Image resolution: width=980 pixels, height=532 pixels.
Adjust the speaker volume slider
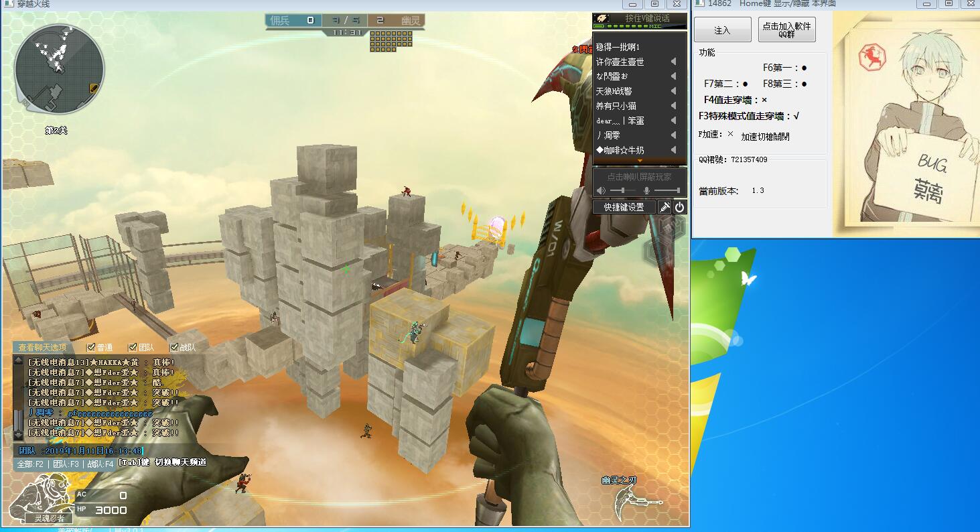click(x=622, y=191)
